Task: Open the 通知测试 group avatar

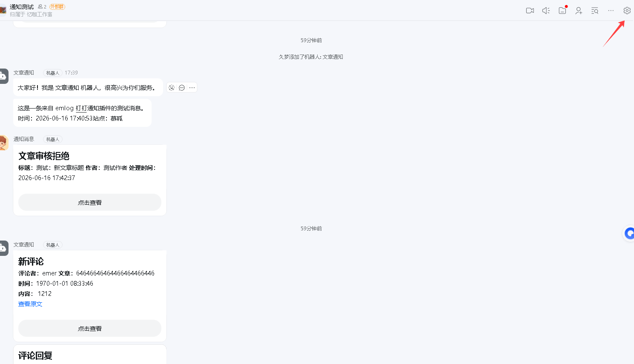Action: (3, 10)
